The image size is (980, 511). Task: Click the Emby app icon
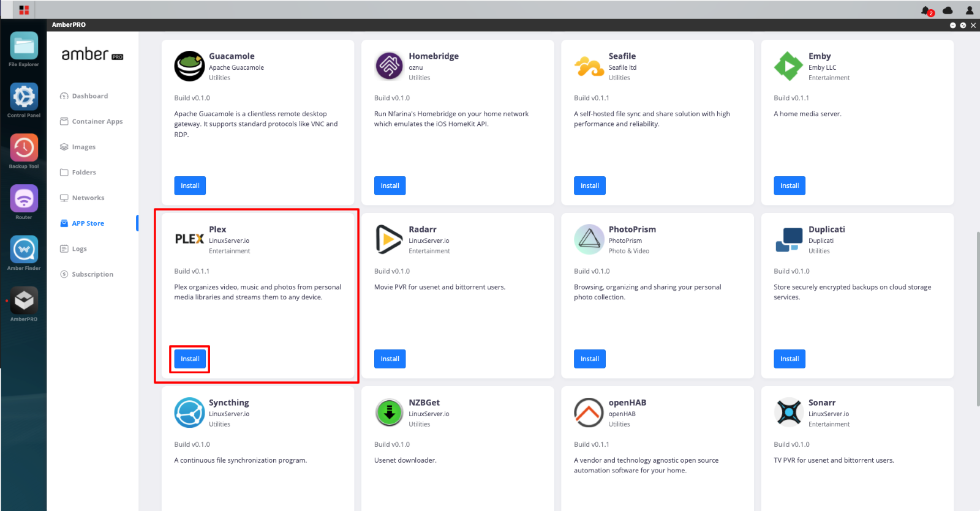(x=789, y=66)
